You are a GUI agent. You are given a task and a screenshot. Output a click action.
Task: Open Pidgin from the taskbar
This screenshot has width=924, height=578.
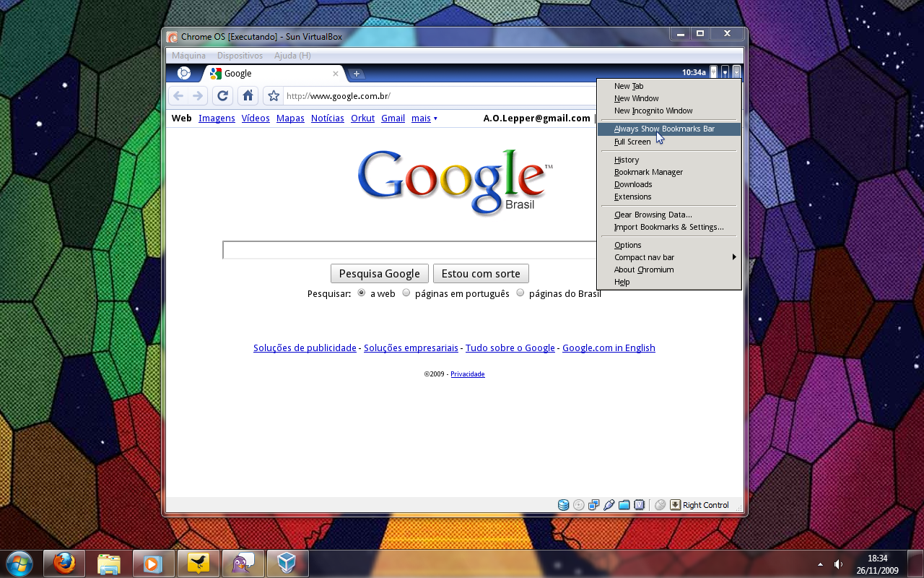[x=243, y=563]
